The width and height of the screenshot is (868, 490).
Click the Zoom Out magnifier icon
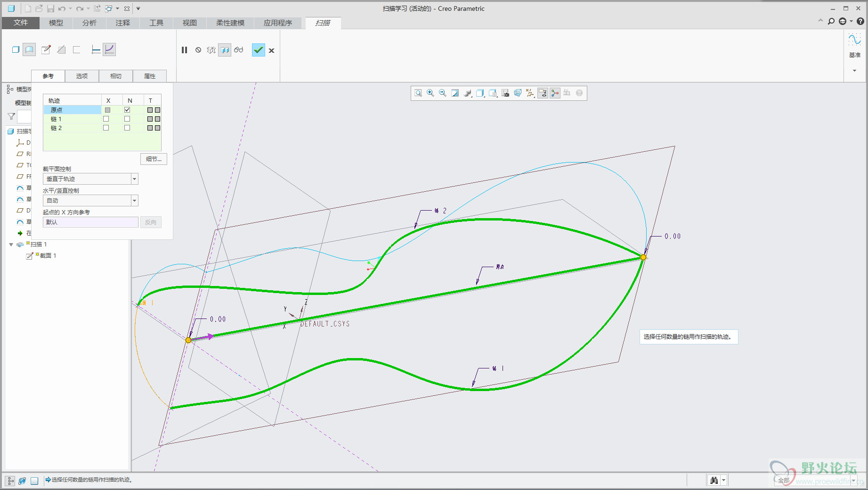point(443,93)
